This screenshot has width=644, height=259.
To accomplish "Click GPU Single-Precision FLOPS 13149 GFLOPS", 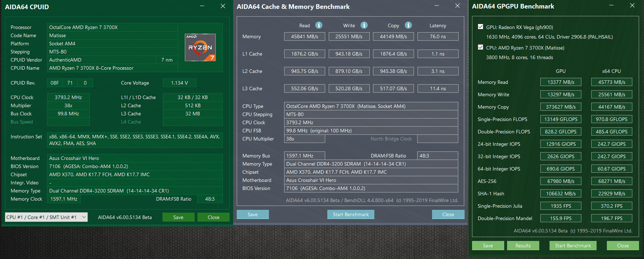I will point(561,119).
